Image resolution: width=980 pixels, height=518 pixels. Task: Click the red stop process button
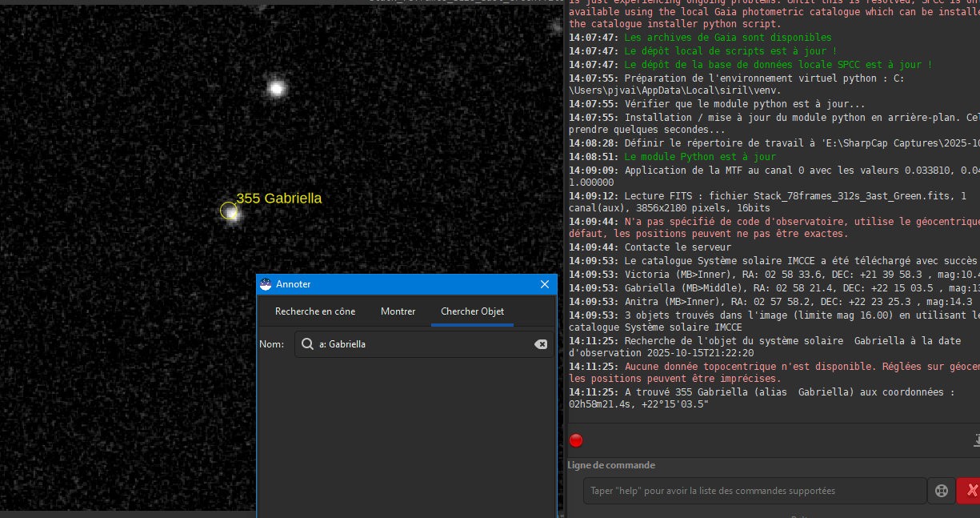tap(576, 440)
